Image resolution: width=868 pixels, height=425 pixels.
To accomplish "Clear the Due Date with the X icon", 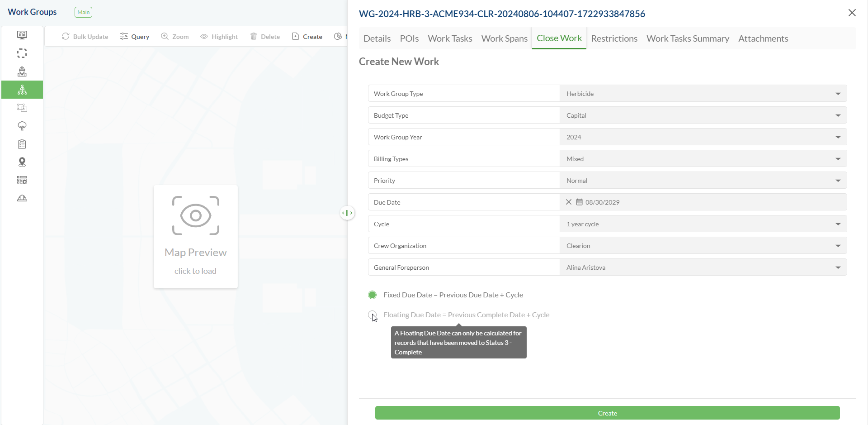I will click(x=569, y=202).
